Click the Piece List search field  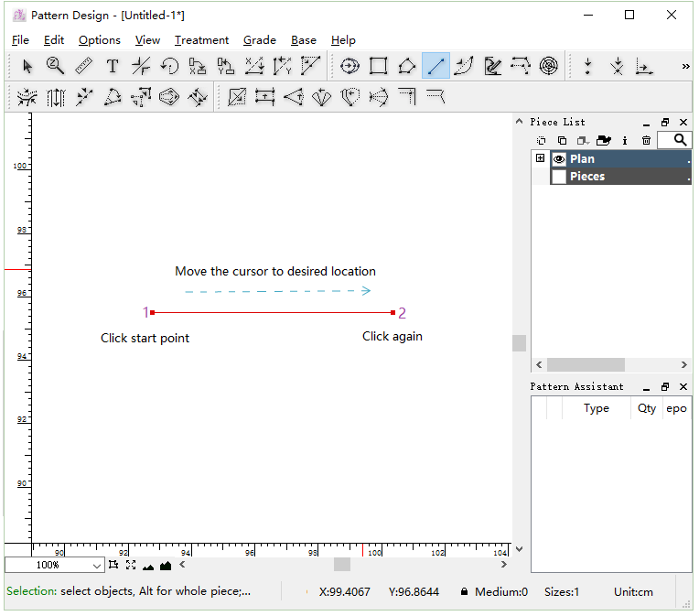pos(675,140)
